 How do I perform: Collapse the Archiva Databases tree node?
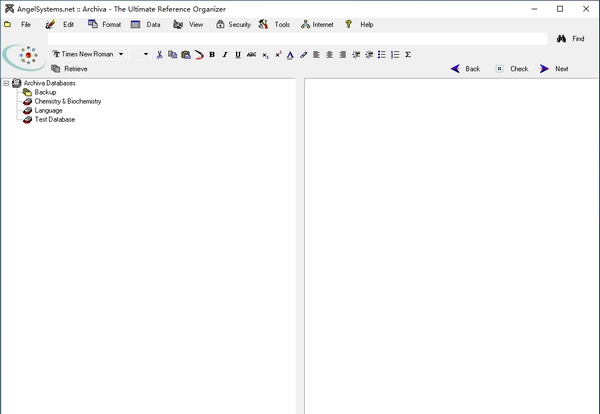[6, 83]
